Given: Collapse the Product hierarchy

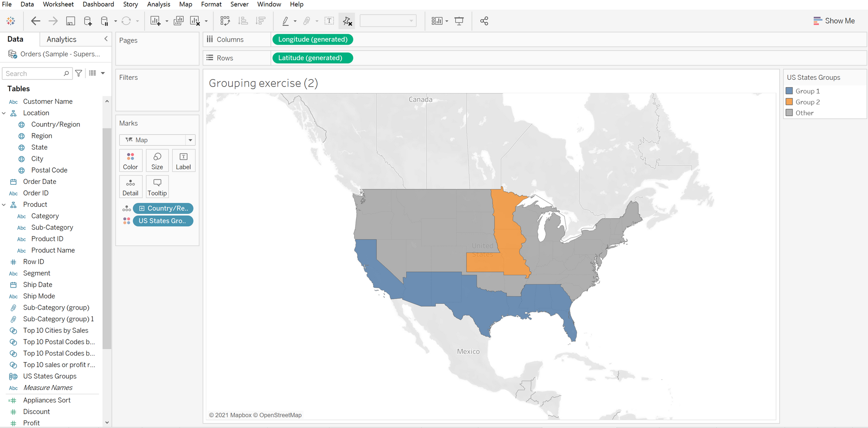Looking at the screenshot, I should pos(4,205).
